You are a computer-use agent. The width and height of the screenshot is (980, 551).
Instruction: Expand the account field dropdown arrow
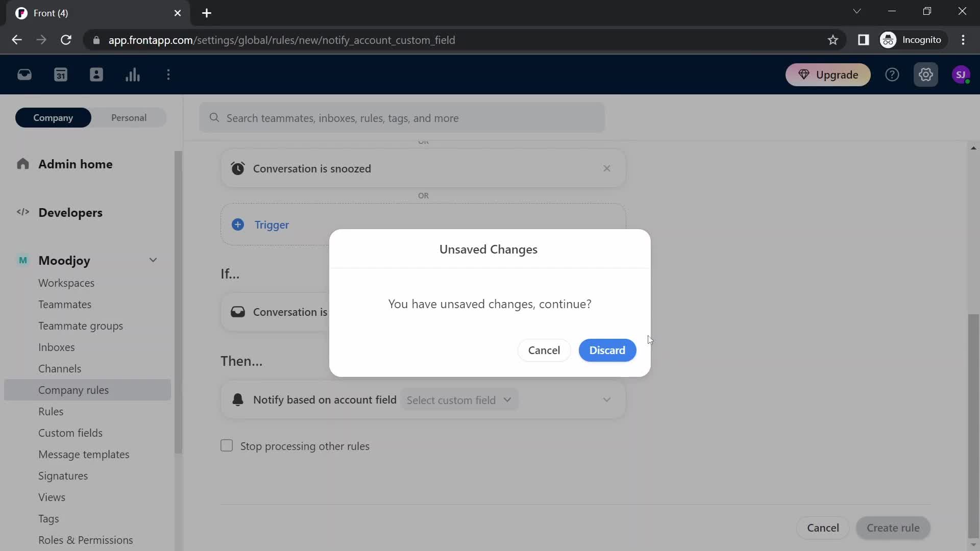tap(508, 399)
